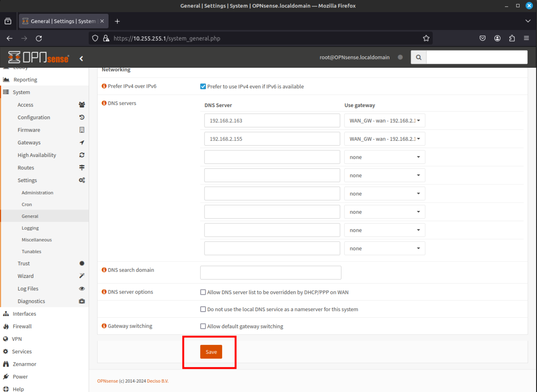Follow the Deciso B.V. footer link
537x392 pixels.
158,381
